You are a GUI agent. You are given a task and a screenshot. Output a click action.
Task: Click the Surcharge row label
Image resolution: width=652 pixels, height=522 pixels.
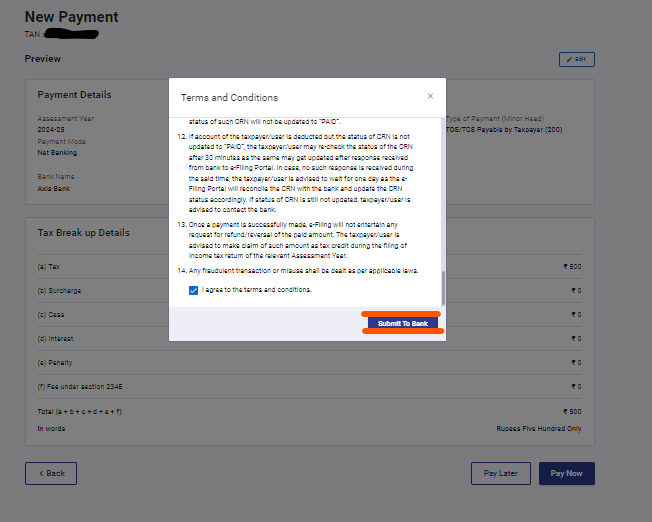click(x=59, y=290)
